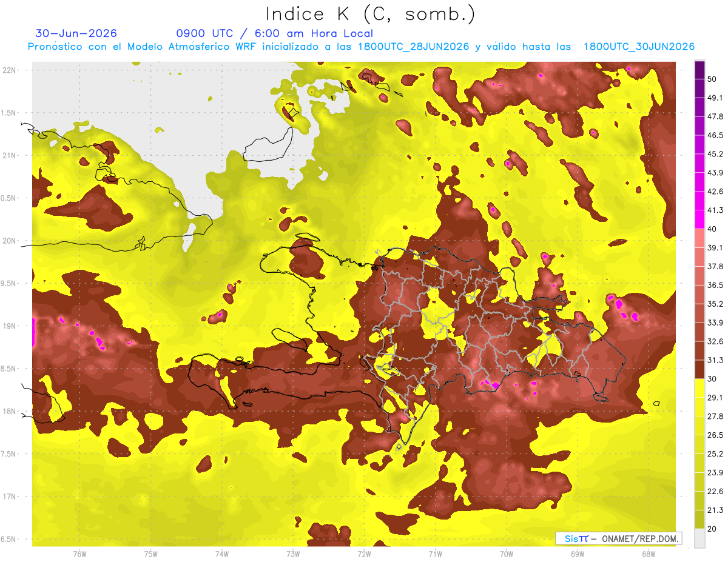The image size is (728, 562).
Task: Click the '0.5N' latitude label
Action: (x=9, y=198)
